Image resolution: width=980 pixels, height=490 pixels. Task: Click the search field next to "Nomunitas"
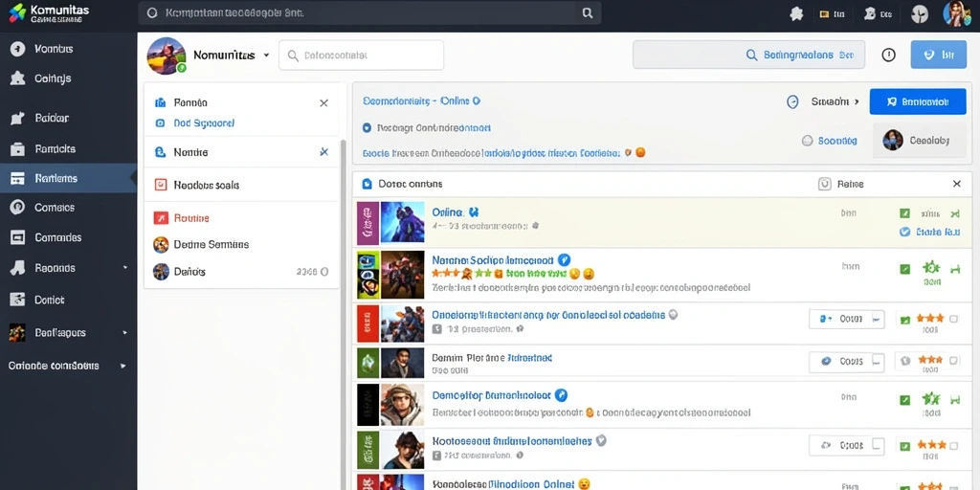361,55
